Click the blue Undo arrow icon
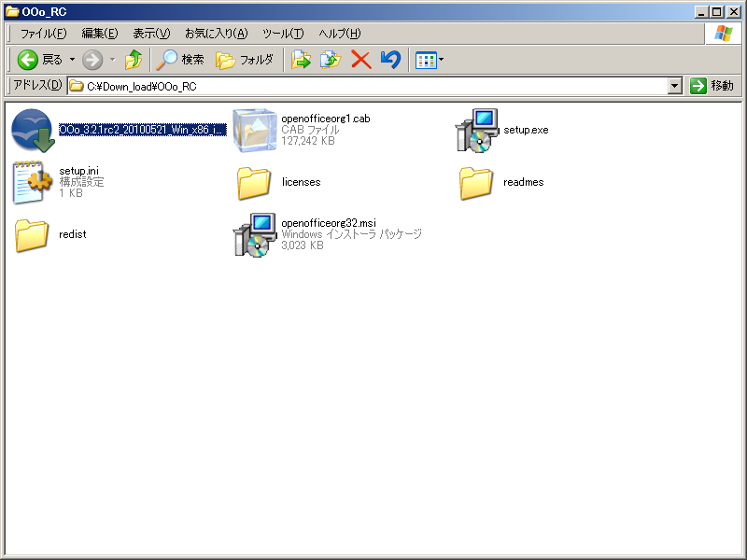This screenshot has height=560, width=747. (x=390, y=60)
